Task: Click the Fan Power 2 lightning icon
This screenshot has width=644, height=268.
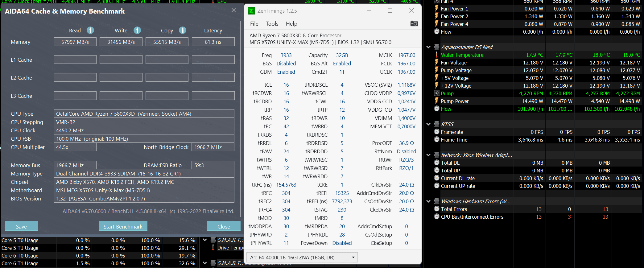Action: (x=436, y=16)
